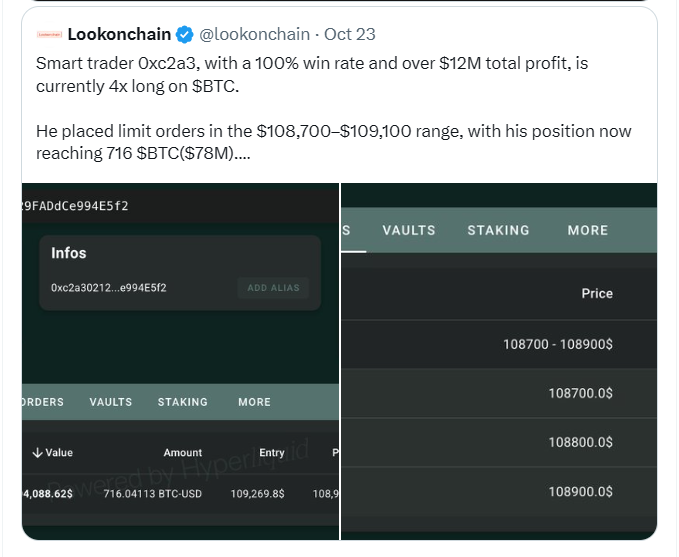Select the ORDERS tab in left screenshot
This screenshot has height=557, width=679.
pyautogui.click(x=42, y=402)
